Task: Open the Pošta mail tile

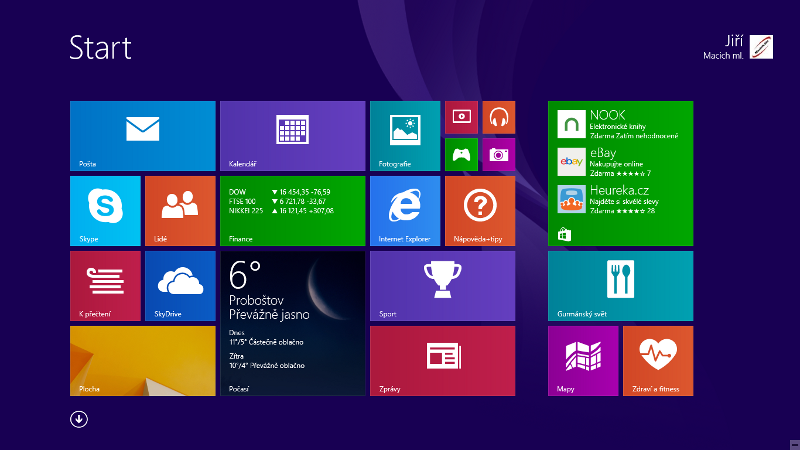Action: tap(142, 135)
